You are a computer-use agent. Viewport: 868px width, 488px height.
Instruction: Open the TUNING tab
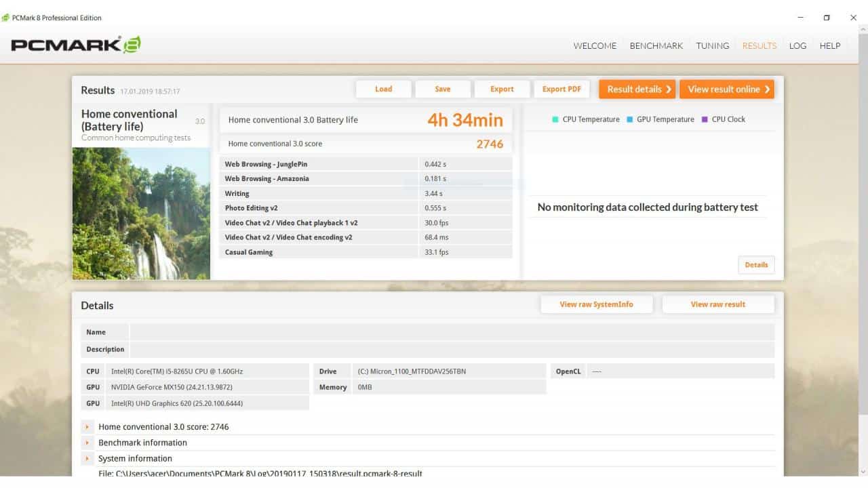click(712, 45)
